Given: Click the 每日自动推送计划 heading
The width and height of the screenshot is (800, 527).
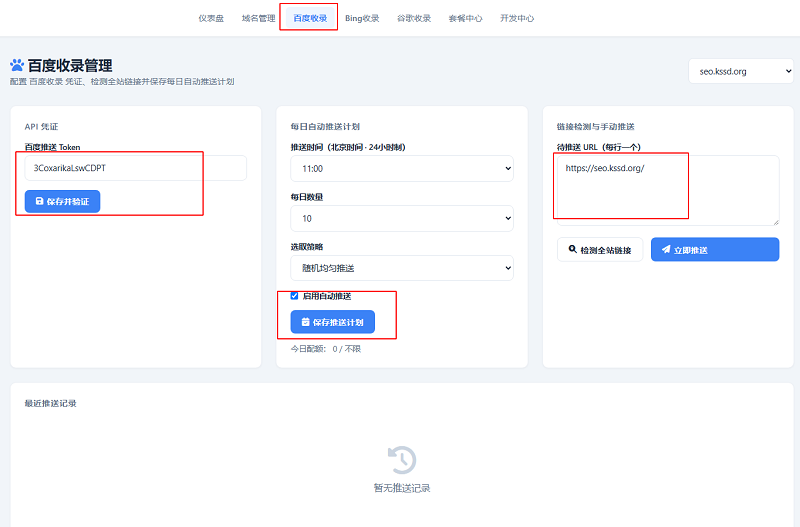Looking at the screenshot, I should [x=326, y=127].
